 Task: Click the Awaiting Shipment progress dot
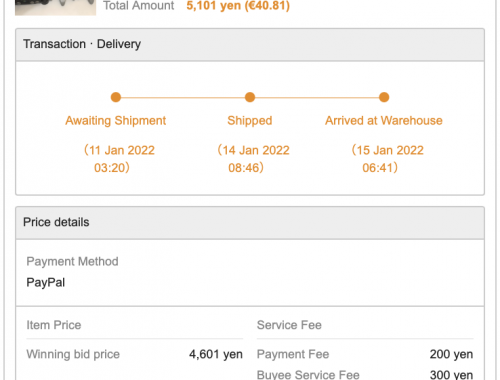[x=116, y=97]
